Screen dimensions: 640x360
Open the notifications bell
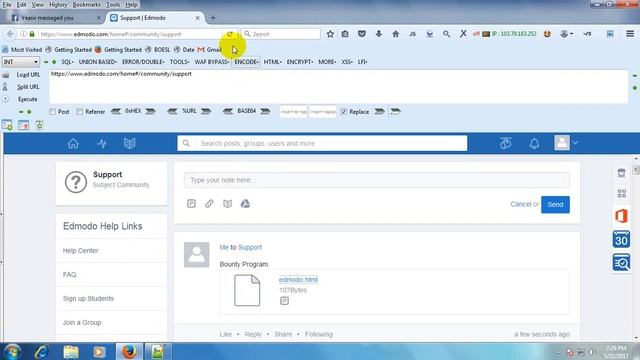(x=534, y=144)
